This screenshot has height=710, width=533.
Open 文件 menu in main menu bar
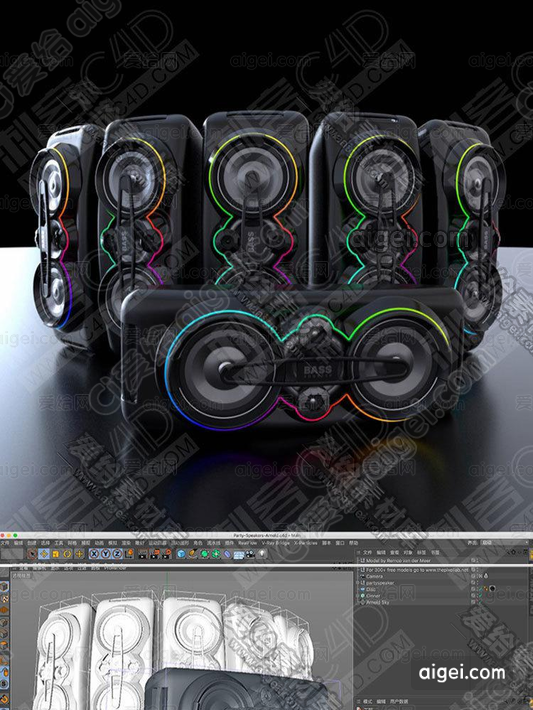(5, 543)
